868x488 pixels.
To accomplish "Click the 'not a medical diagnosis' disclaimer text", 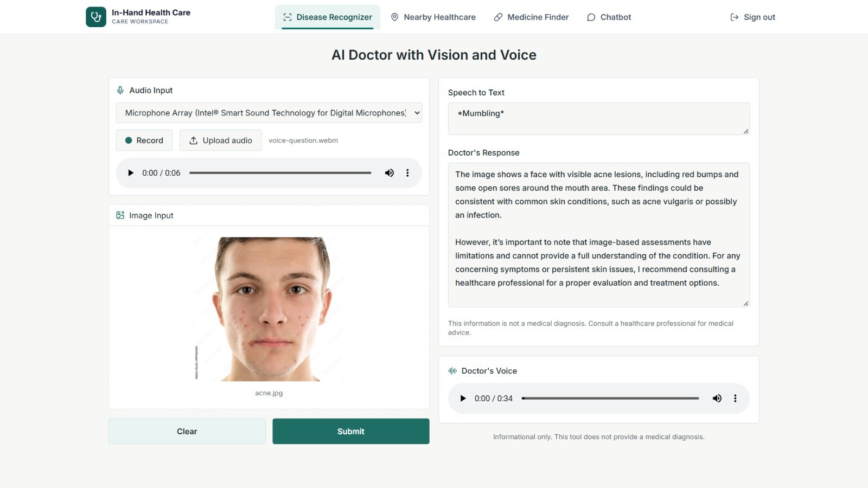I will coord(591,328).
